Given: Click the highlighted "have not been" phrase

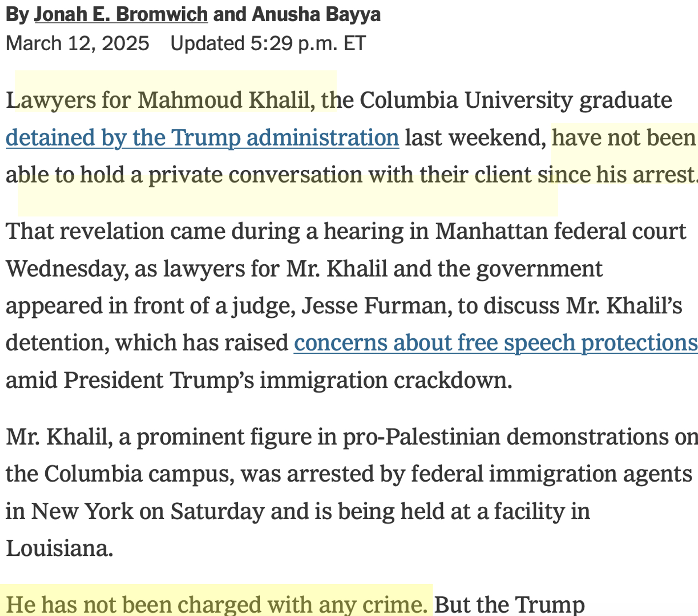Looking at the screenshot, I should (623, 138).
